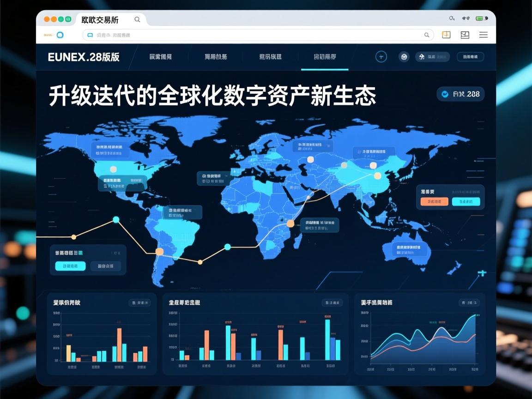Viewport: 532px width, 399px height.
Task: Click the tallest cyan bar in the middle chart
Action: [x=327, y=339]
